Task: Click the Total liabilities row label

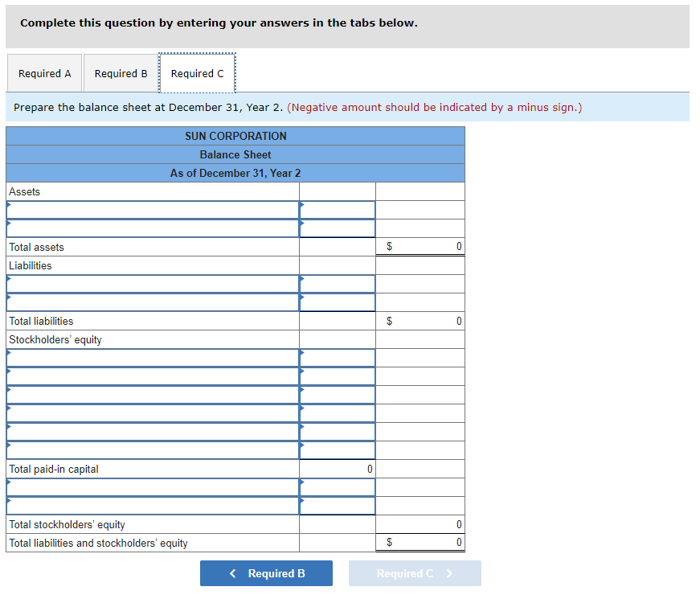Action: [41, 321]
